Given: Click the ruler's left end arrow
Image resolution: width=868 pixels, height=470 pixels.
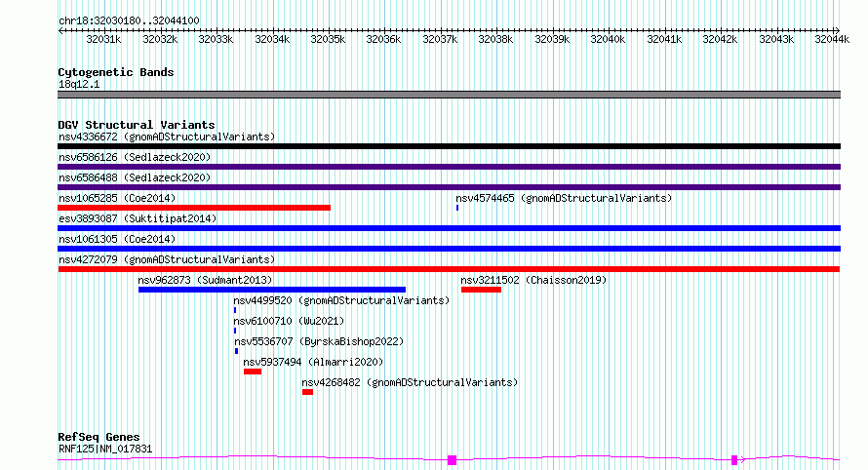Looking at the screenshot, I should (60, 30).
